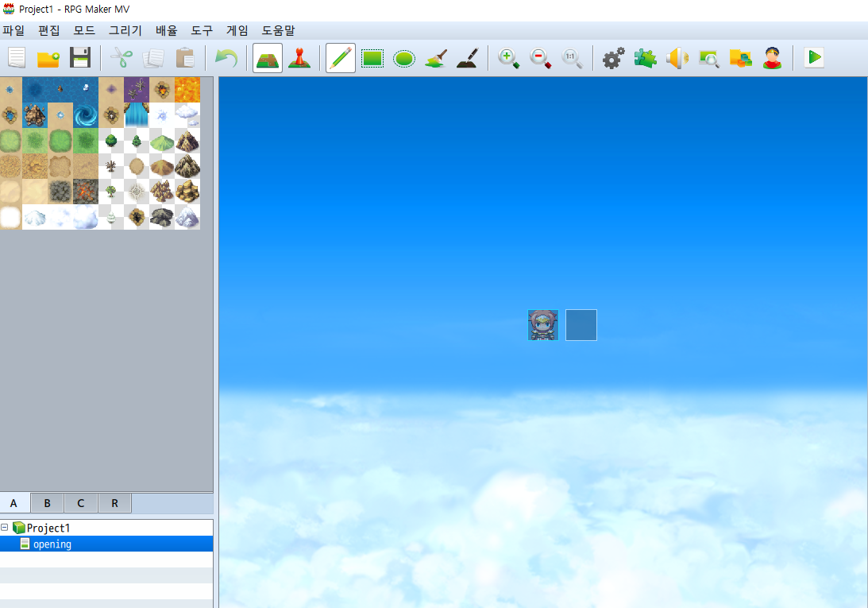Open the 도구 menu
Screen dimensions: 868x608
point(202,30)
